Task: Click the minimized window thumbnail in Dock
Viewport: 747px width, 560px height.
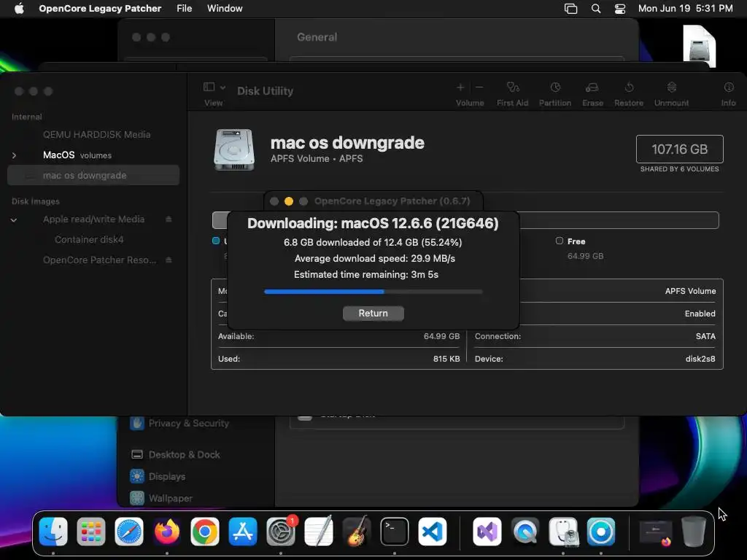Action: (x=656, y=532)
